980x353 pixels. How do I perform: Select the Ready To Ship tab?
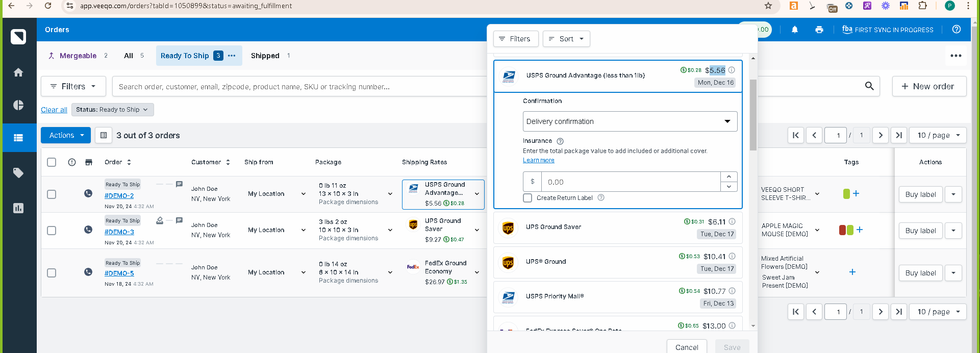click(185, 56)
